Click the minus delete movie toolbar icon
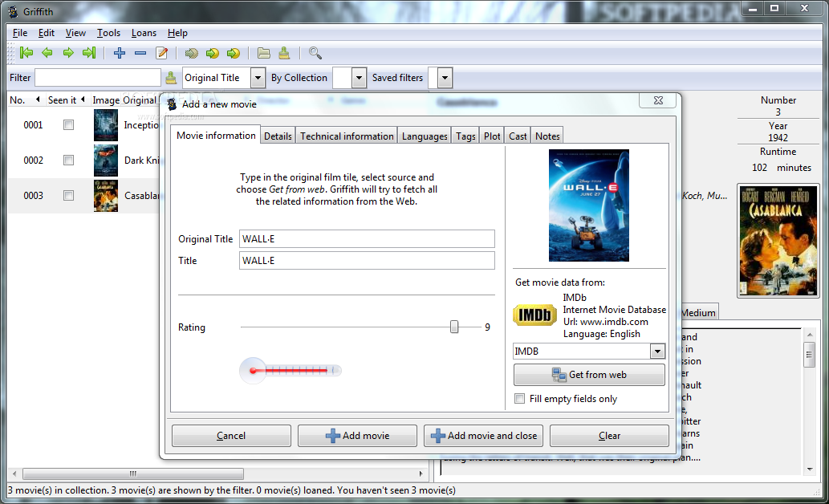The width and height of the screenshot is (829, 504). click(140, 53)
